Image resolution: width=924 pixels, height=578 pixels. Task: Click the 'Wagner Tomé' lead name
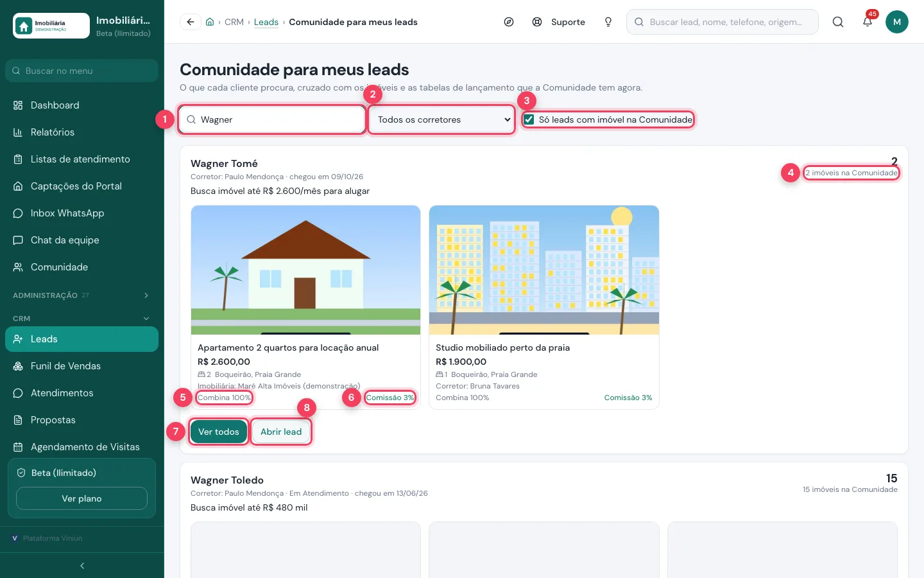tap(224, 164)
